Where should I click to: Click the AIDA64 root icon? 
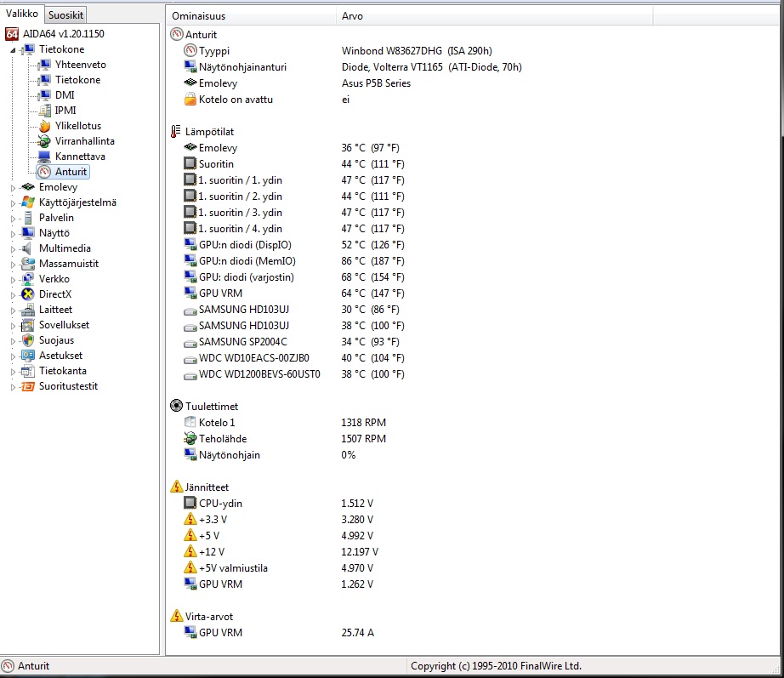[12, 34]
